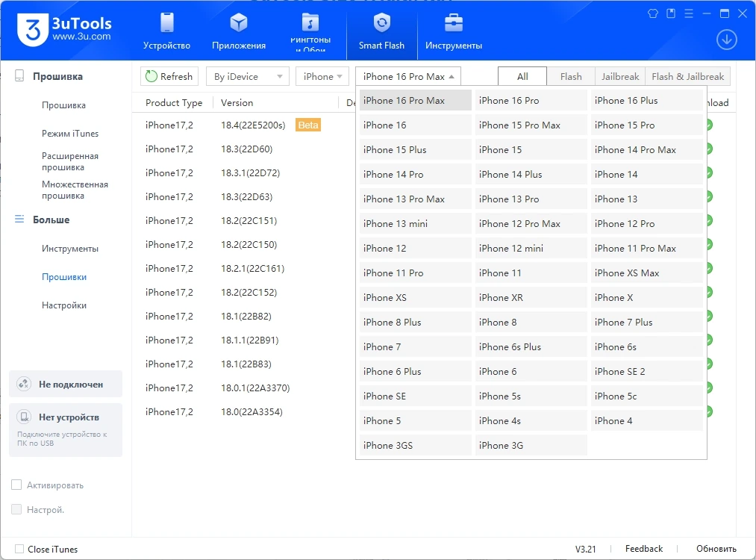Toggle the Close iTunes checkbox
Screen dimensions: 756x560
(x=19, y=549)
